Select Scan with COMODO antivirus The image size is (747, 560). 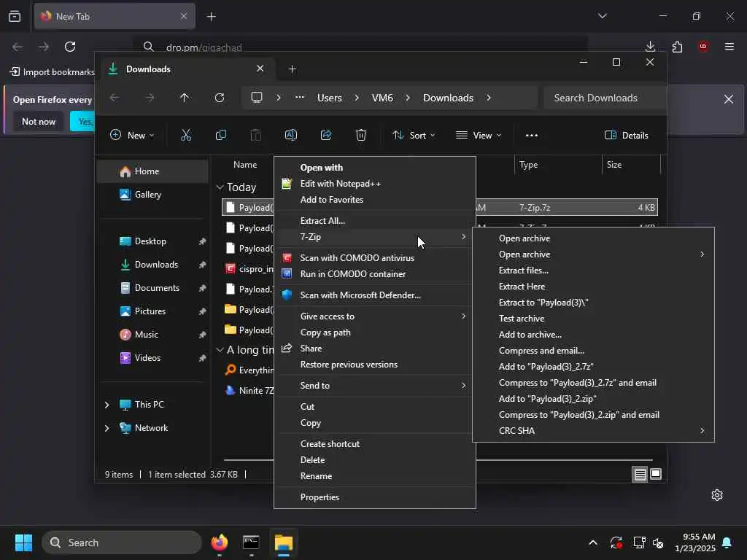tap(375, 258)
